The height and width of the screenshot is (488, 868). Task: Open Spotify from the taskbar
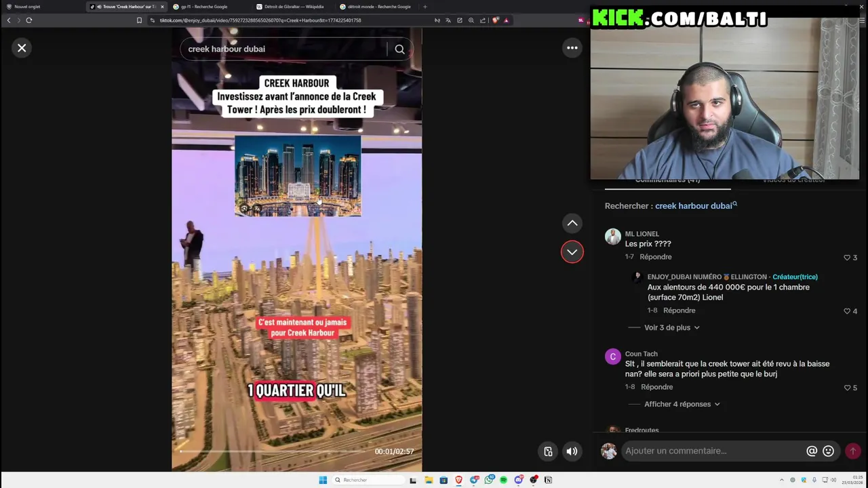tap(504, 480)
